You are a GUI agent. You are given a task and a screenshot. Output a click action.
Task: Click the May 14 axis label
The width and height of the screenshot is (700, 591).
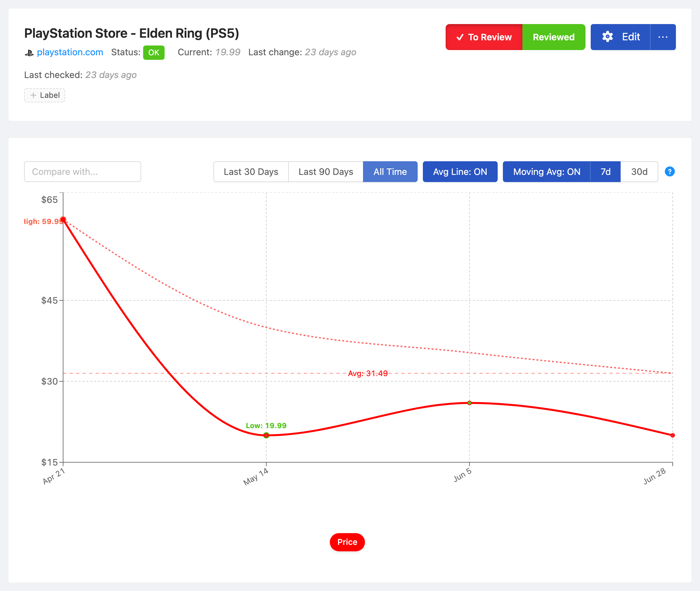coord(256,477)
